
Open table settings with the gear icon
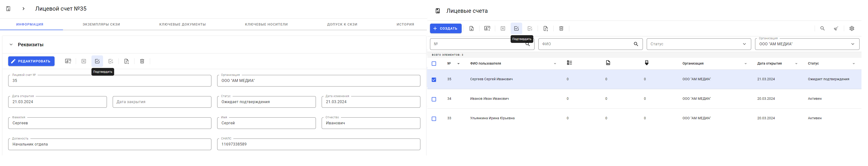(852, 29)
